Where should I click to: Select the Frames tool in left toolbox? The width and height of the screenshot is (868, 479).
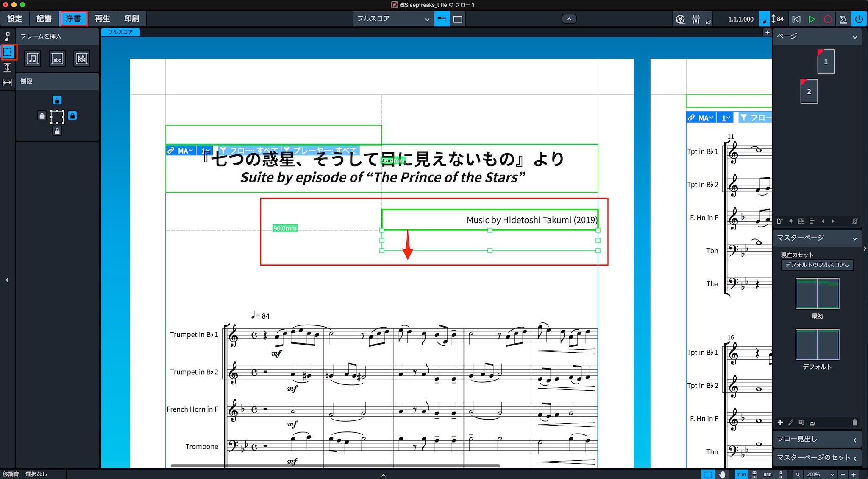pyautogui.click(x=8, y=52)
